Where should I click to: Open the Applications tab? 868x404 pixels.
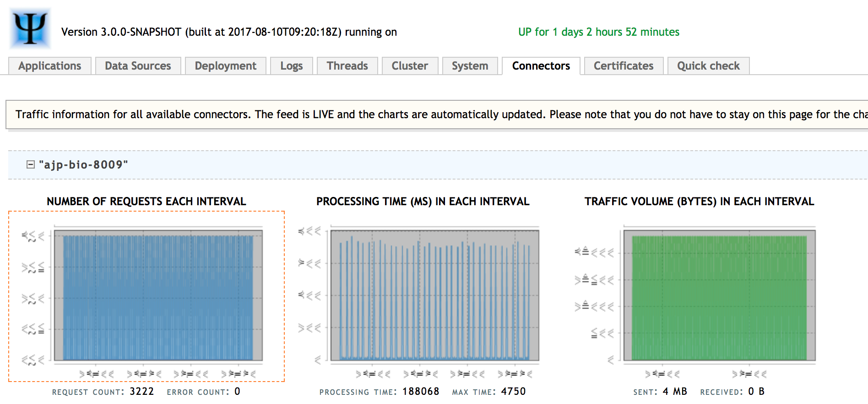[x=49, y=66]
